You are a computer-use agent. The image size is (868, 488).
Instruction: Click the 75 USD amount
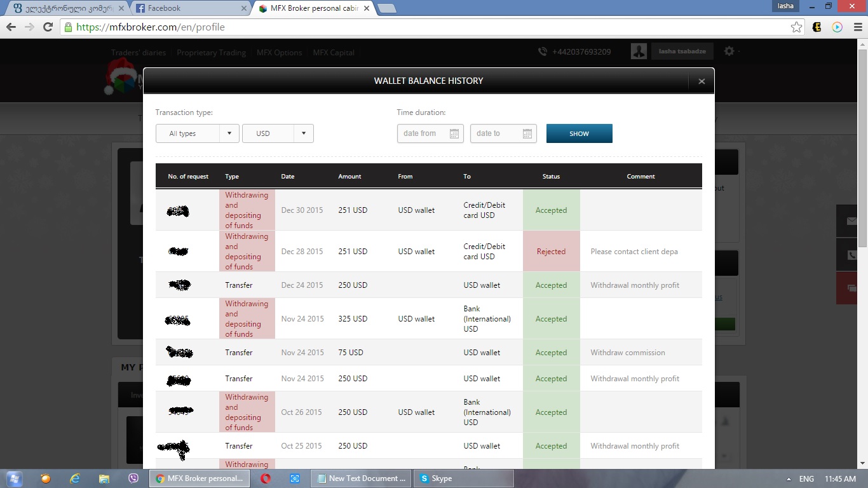pyautogui.click(x=351, y=353)
